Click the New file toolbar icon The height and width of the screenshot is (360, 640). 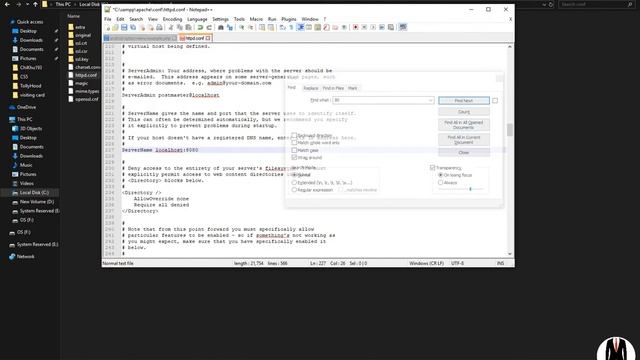pyautogui.click(x=107, y=27)
